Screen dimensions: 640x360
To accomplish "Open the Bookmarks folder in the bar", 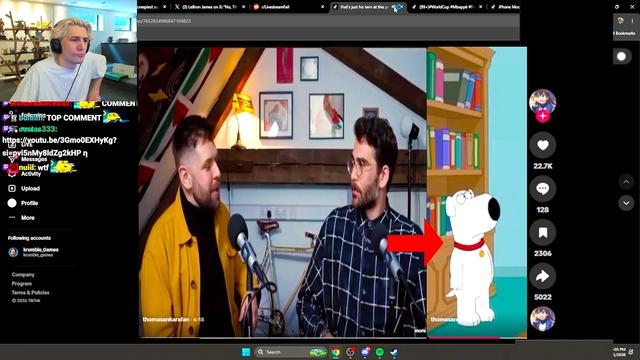I will pyautogui.click(x=624, y=33).
